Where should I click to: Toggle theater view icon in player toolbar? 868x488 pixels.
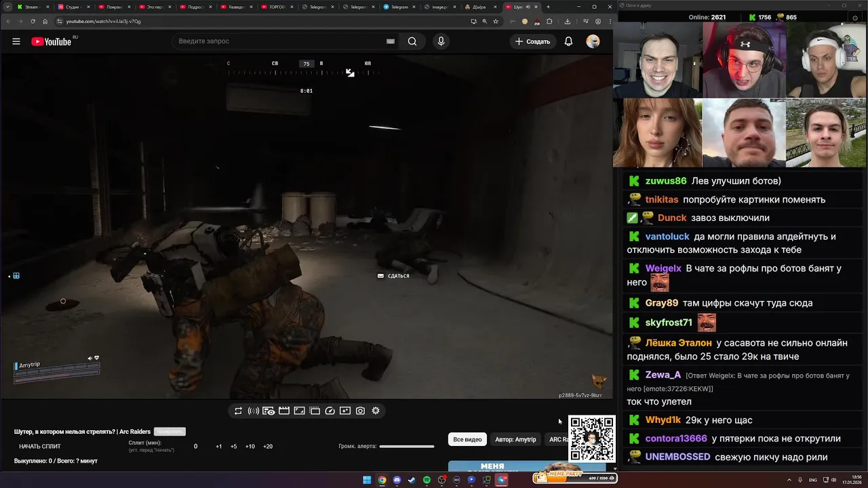point(299,411)
